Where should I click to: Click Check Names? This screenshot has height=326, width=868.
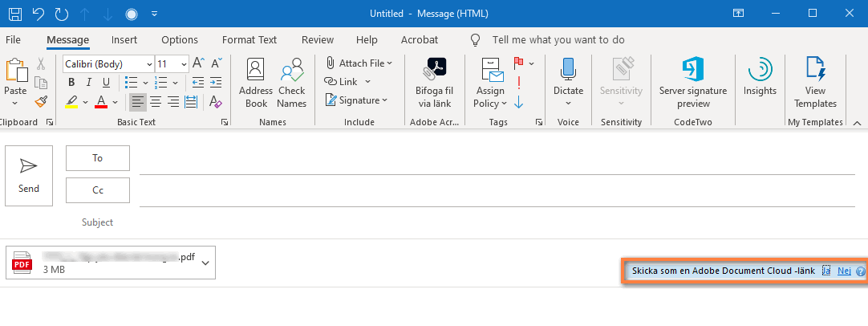point(292,84)
